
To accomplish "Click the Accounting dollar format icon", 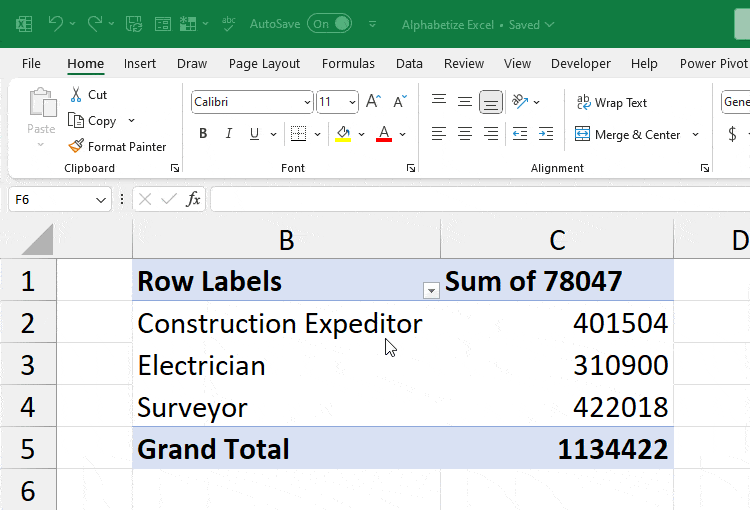I will (732, 133).
